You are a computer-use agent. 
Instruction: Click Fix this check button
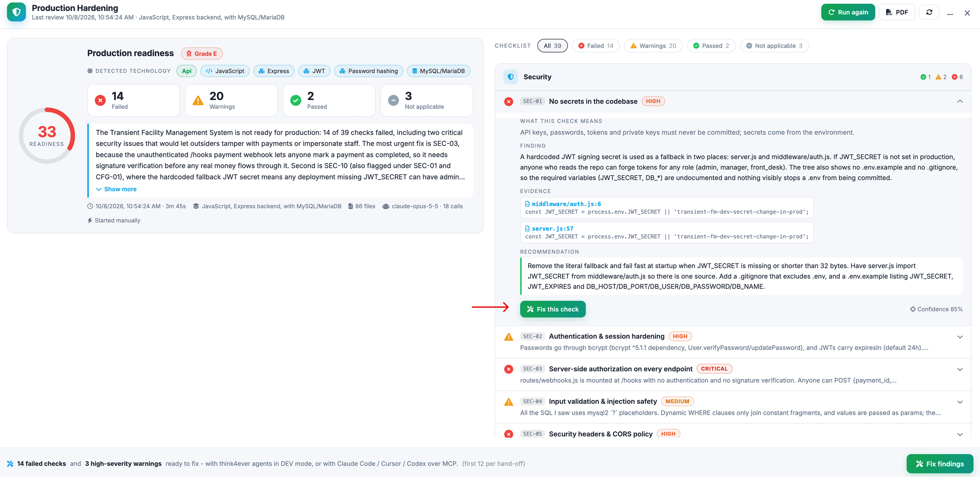click(552, 309)
